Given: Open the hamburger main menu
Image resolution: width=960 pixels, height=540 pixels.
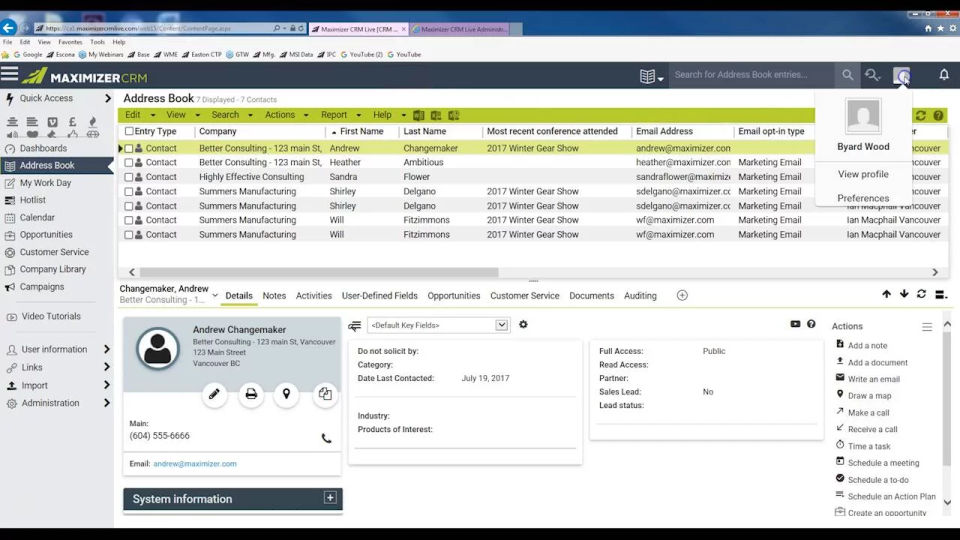Looking at the screenshot, I should tap(9, 75).
